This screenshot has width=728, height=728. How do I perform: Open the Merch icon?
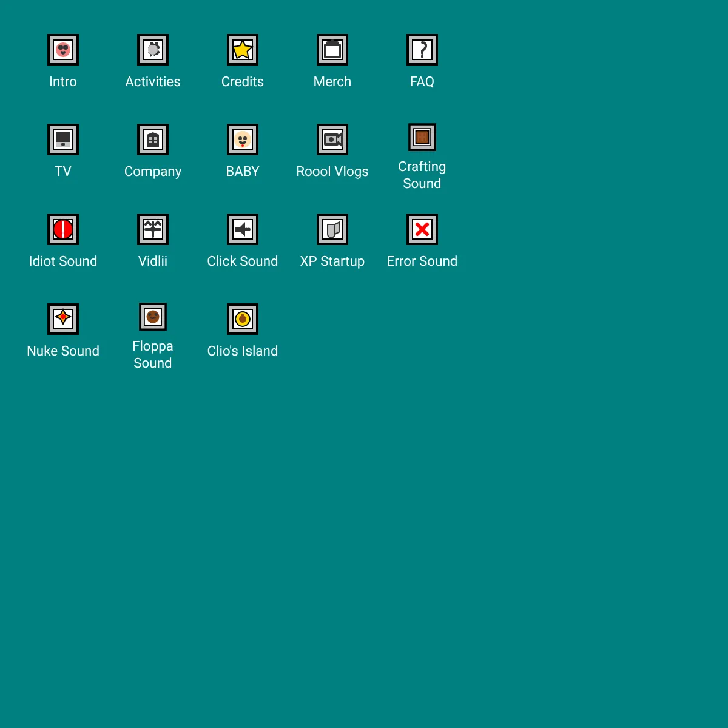(x=332, y=49)
